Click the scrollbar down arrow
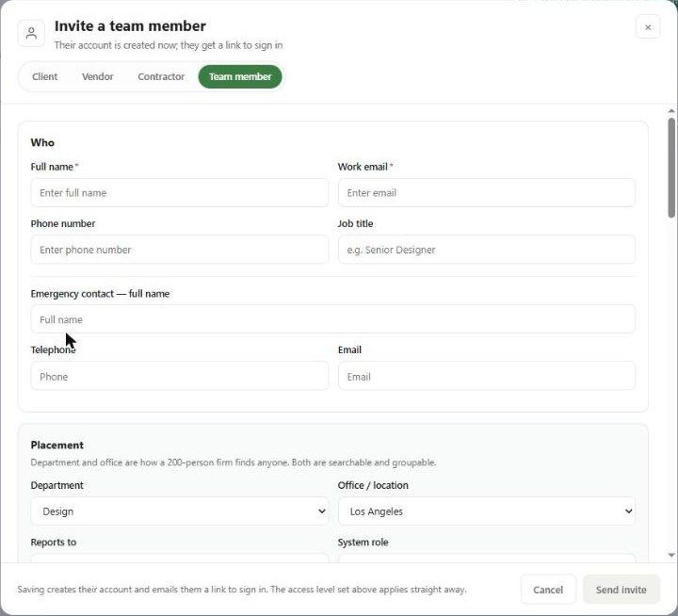678x616 pixels. point(671,555)
